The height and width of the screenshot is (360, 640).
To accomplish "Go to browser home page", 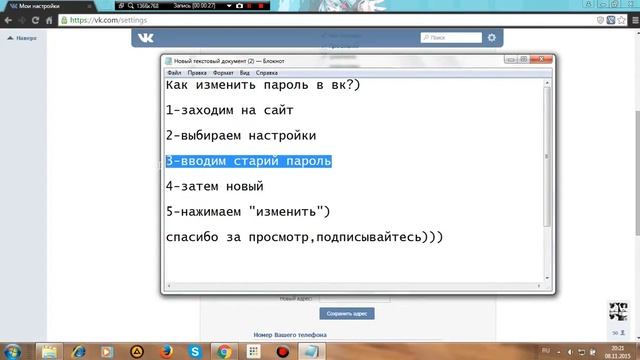I will 49,20.
